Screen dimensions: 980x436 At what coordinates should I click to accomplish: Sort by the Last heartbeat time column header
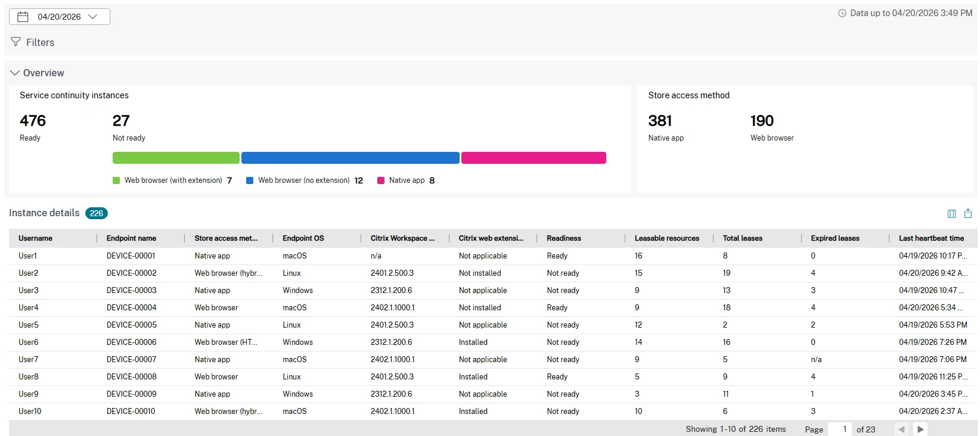point(931,238)
